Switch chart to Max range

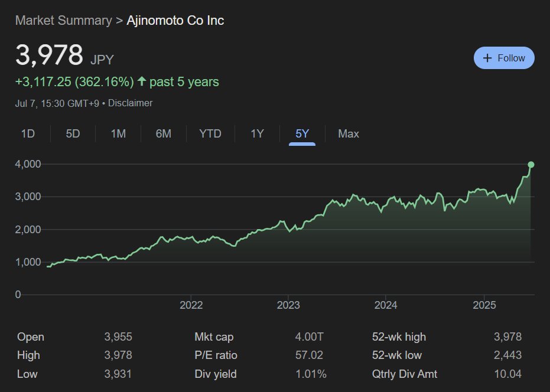[349, 133]
